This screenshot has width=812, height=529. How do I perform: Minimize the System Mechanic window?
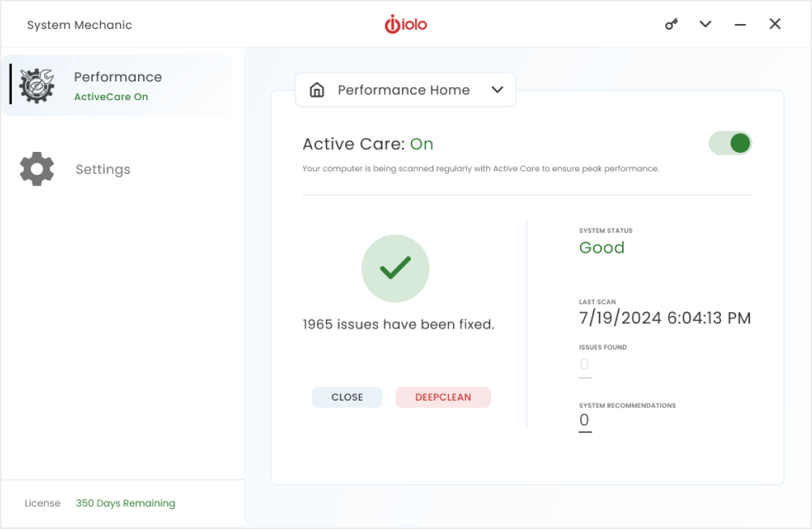pos(740,25)
